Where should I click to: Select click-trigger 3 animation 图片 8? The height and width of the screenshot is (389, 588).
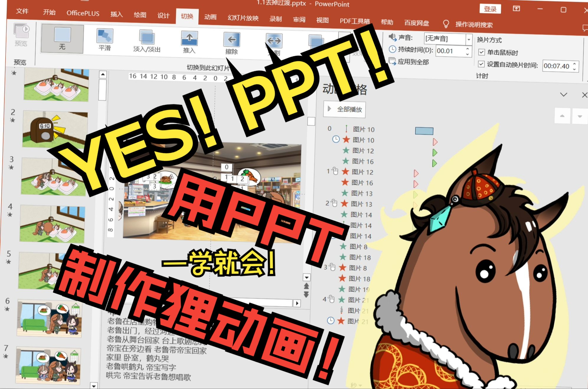345,268
